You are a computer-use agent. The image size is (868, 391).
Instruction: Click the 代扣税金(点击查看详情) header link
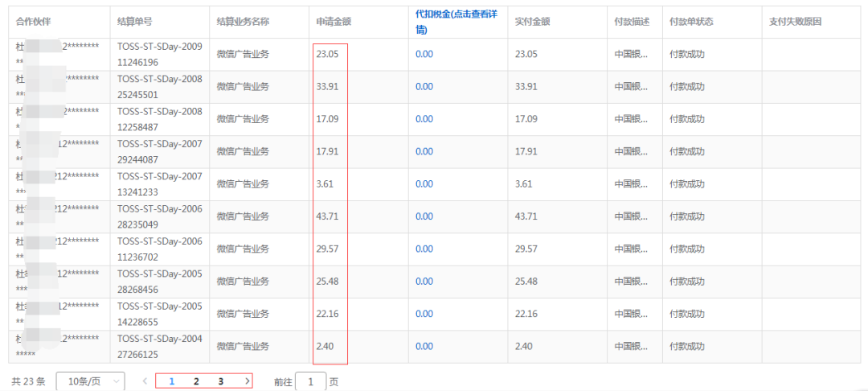point(457,22)
